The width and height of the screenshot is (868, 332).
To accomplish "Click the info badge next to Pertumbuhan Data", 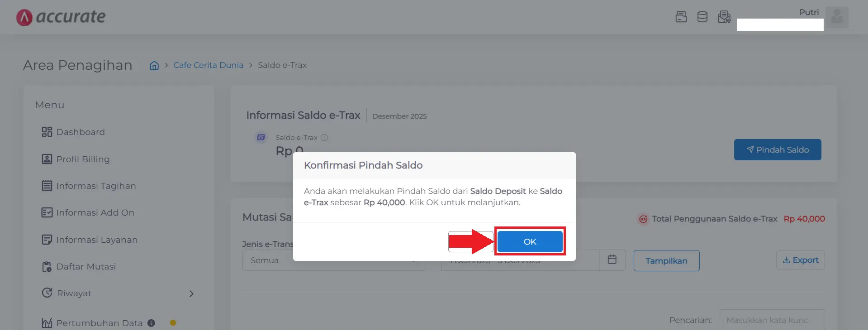I will [x=151, y=323].
